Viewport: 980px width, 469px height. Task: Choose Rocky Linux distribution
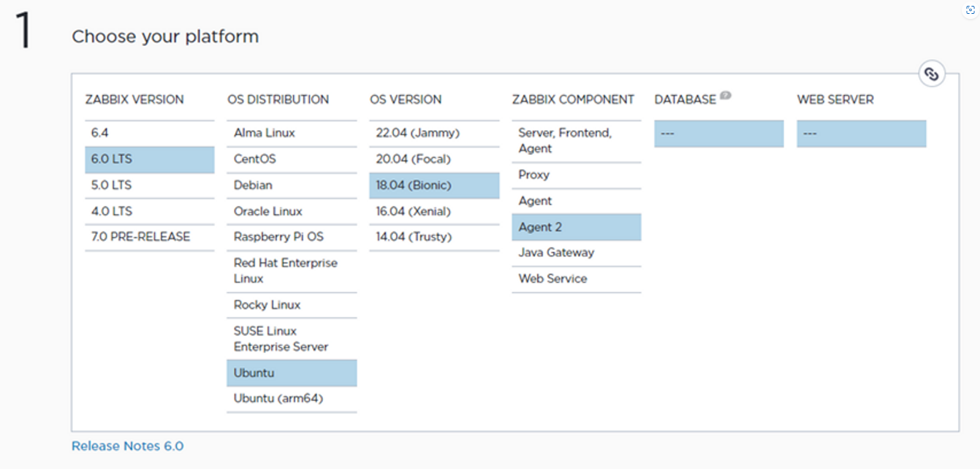tap(292, 305)
